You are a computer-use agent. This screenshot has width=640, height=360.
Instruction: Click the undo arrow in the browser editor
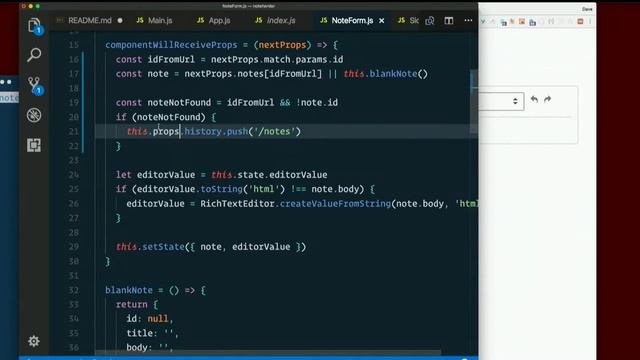click(534, 99)
